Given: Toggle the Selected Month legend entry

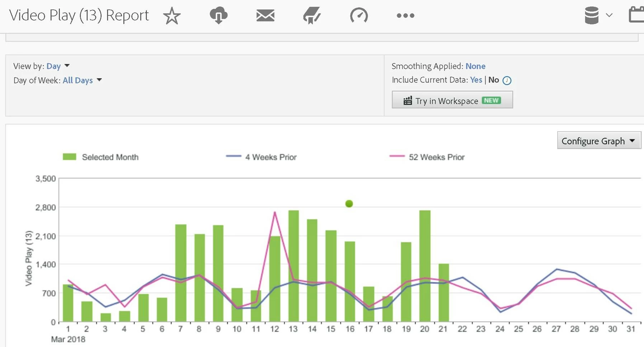Looking at the screenshot, I should (100, 157).
